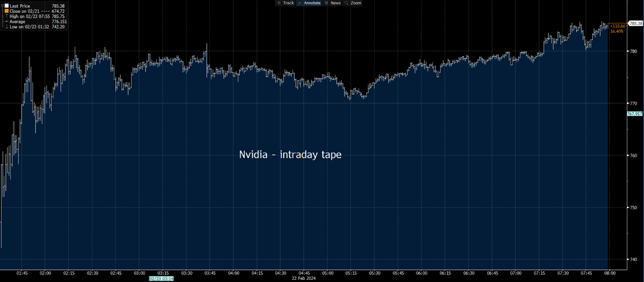Click the Last Price legend label

19,6
